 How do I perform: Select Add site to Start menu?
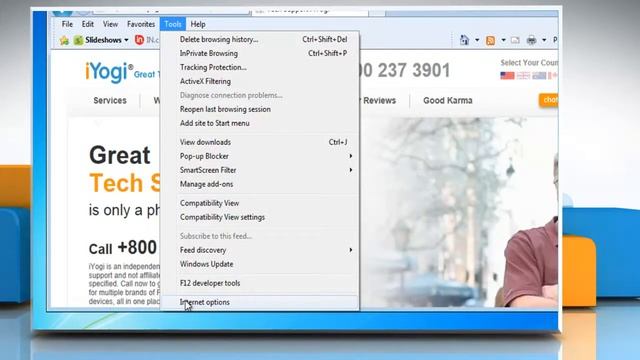260,123
